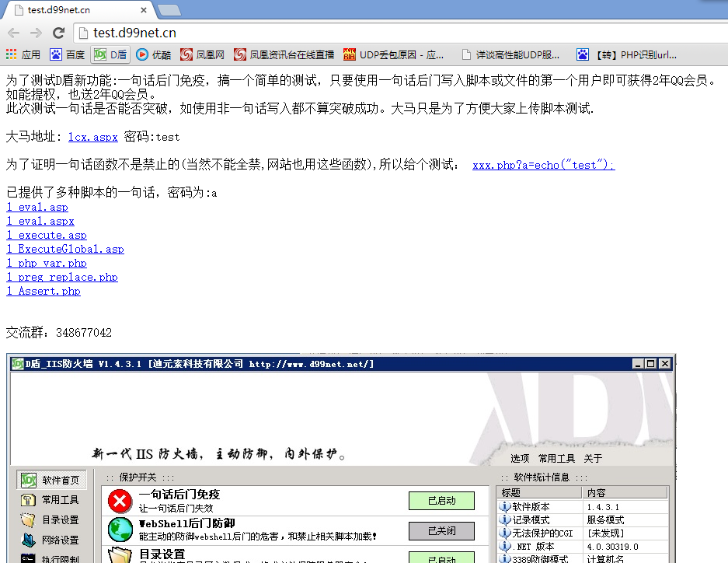Open the D盾 bookmark
The image size is (728, 563).
[110, 54]
